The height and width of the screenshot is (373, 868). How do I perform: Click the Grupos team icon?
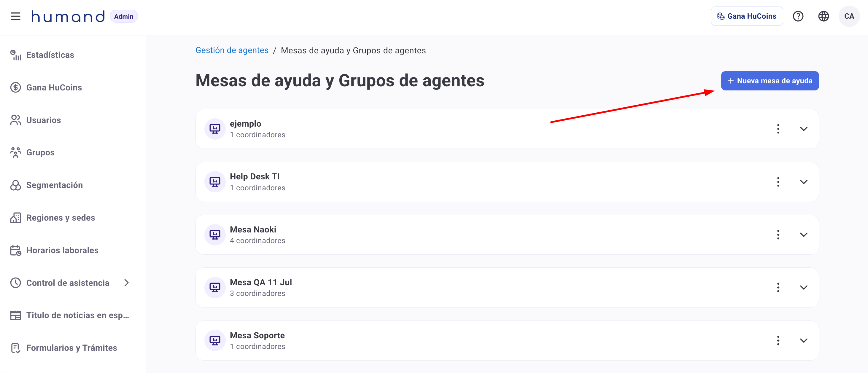(x=15, y=152)
